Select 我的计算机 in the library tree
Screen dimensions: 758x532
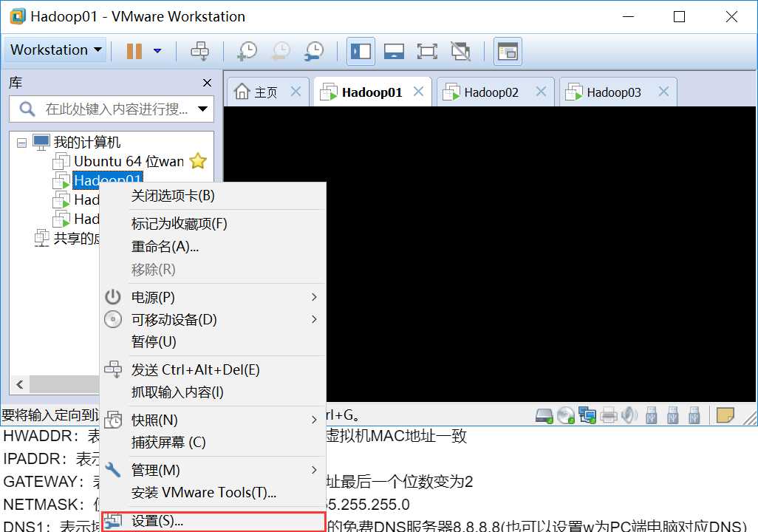click(x=87, y=142)
